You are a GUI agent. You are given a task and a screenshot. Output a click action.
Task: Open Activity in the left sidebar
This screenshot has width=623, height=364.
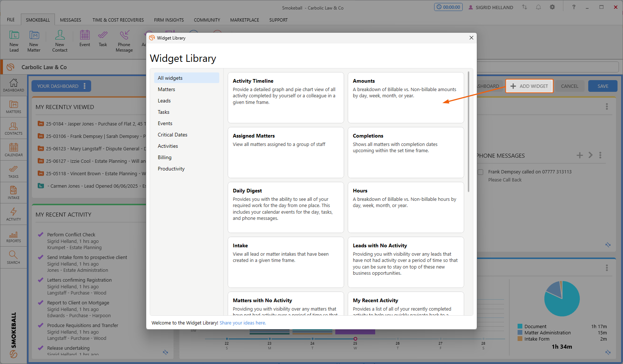pyautogui.click(x=14, y=214)
